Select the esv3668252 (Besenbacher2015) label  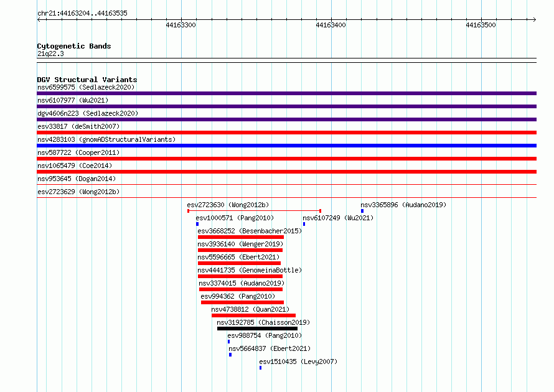250,231
